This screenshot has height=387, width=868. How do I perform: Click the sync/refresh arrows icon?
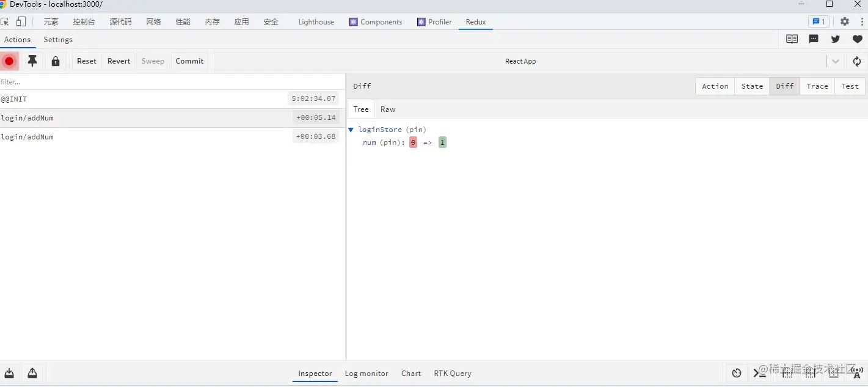coord(857,61)
